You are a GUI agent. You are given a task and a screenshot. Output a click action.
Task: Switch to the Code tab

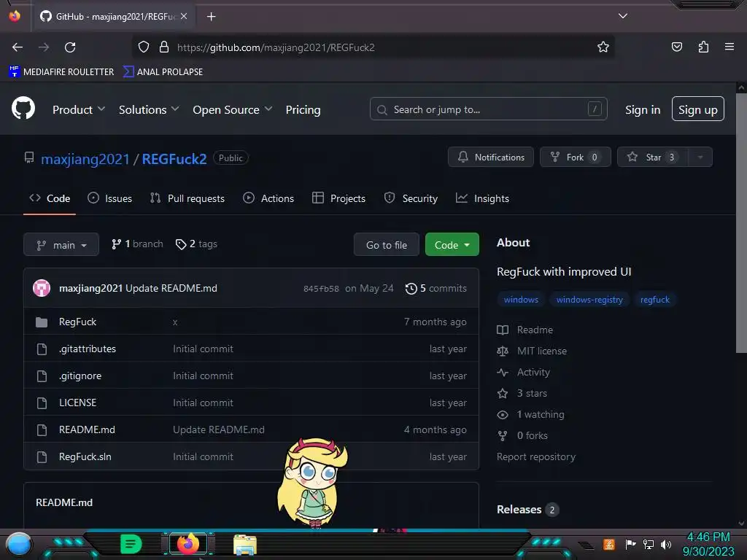[x=50, y=198]
